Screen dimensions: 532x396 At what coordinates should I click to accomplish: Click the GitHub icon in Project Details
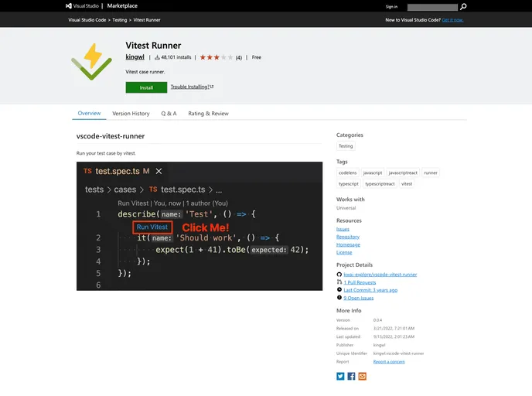(339, 274)
